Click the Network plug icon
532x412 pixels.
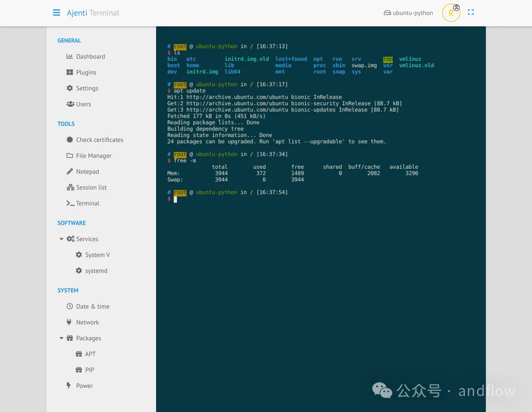(69, 323)
